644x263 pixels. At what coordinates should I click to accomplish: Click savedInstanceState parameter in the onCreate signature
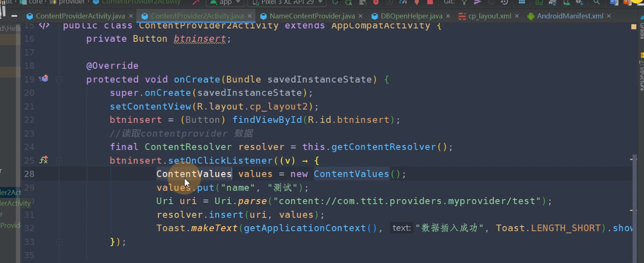[320, 79]
